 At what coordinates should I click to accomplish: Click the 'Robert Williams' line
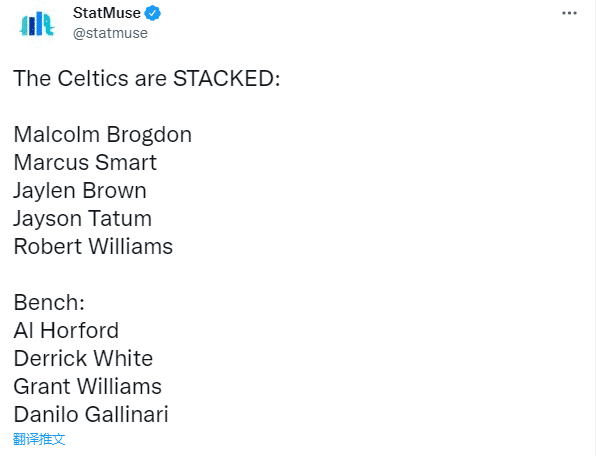(x=93, y=247)
